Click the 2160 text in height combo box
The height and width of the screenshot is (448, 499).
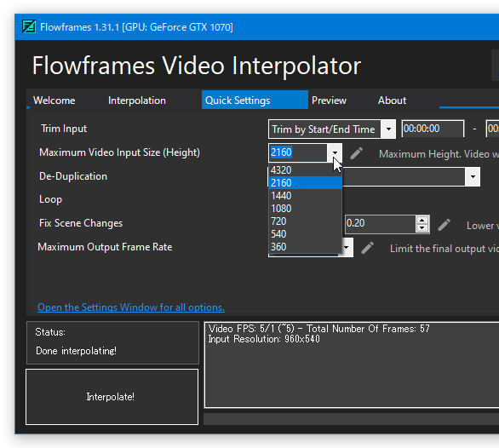click(x=281, y=152)
